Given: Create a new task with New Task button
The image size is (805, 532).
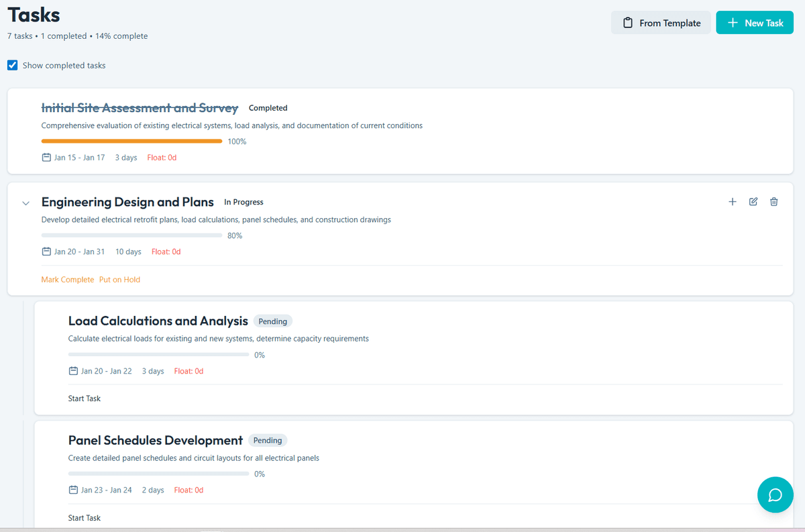Looking at the screenshot, I should coord(755,22).
